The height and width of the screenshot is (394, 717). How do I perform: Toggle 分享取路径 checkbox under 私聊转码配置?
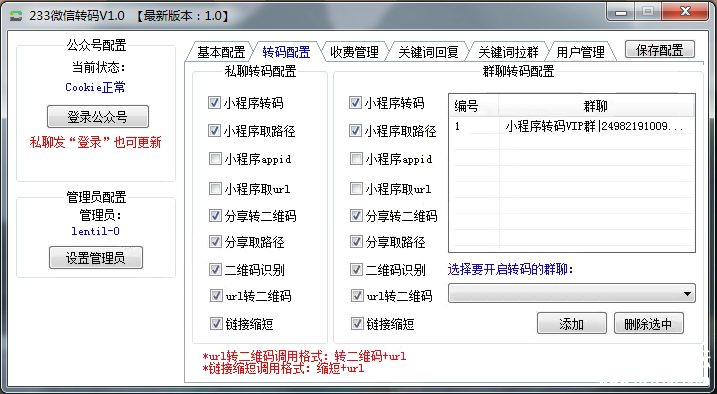click(214, 241)
